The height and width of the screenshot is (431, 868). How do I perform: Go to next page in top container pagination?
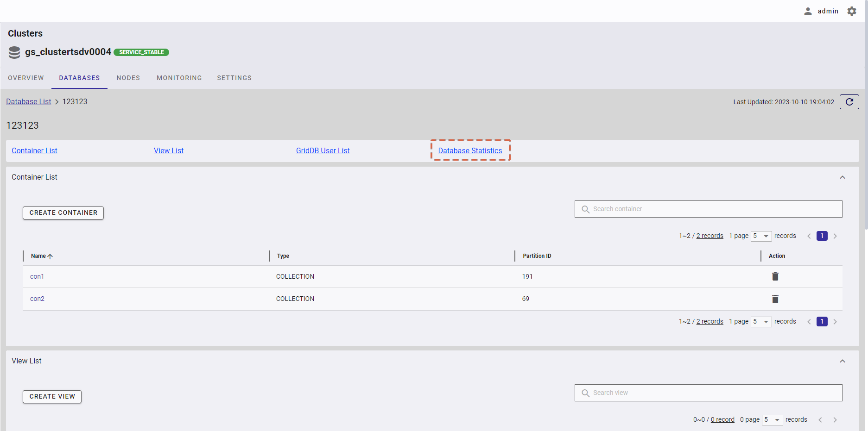pos(835,236)
